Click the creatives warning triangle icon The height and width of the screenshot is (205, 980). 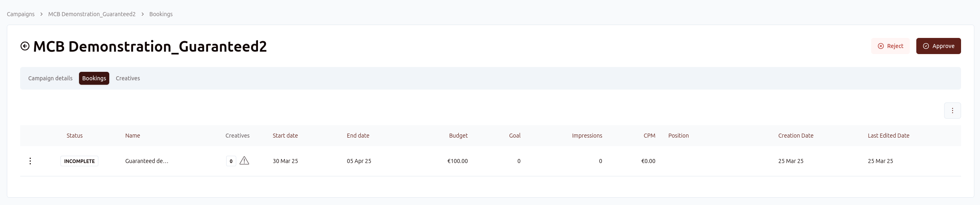pyautogui.click(x=244, y=161)
